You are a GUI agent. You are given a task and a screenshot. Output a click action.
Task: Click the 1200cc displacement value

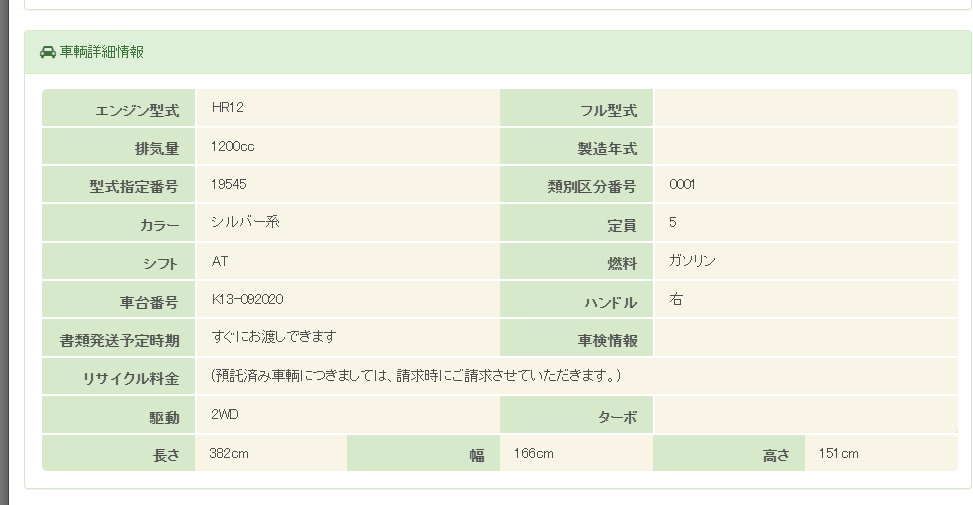click(x=233, y=146)
